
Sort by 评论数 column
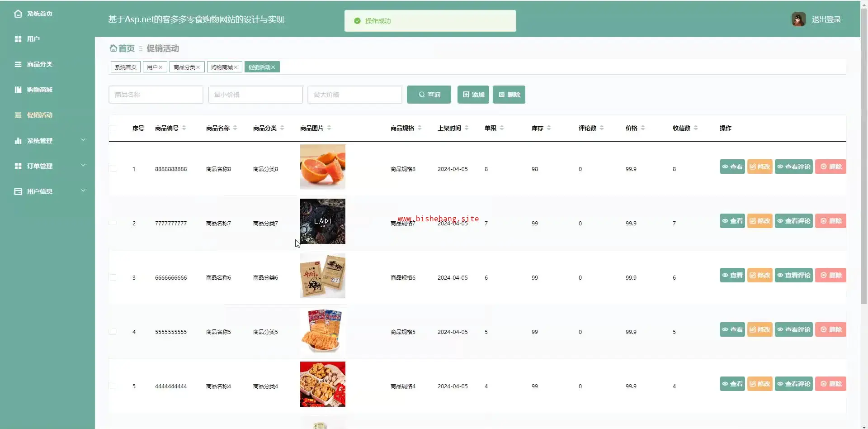point(602,128)
